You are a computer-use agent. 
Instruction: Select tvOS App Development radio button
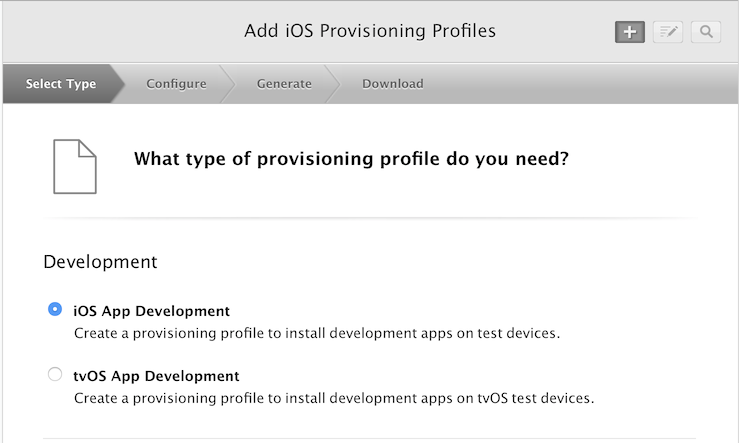55,374
